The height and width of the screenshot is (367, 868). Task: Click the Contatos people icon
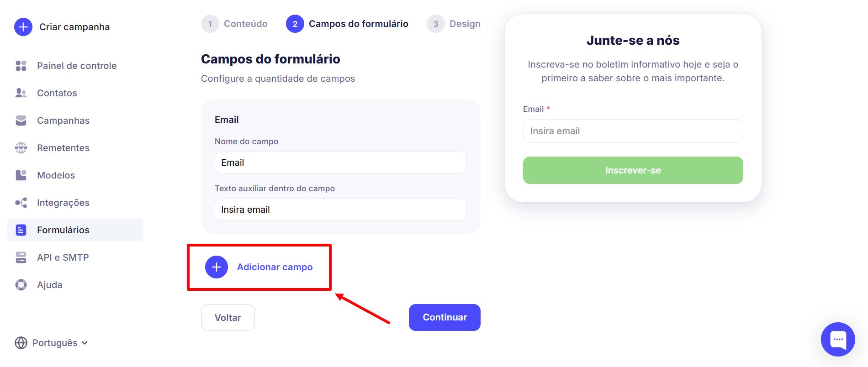21,93
